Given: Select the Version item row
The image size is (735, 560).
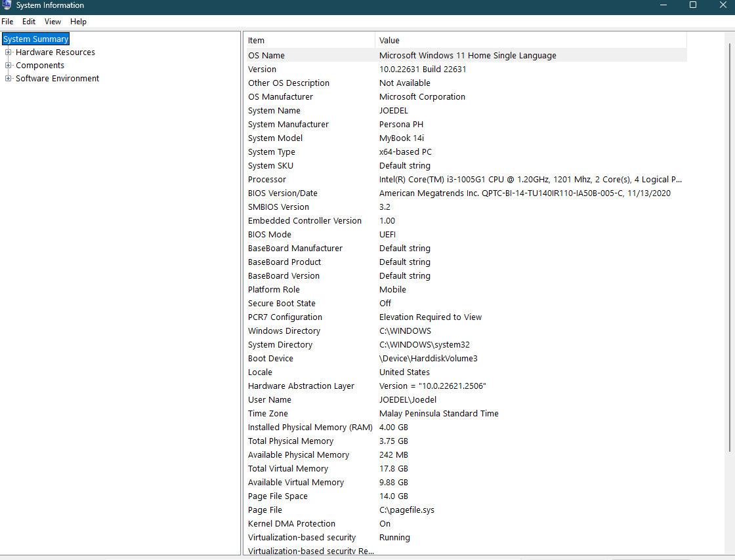Looking at the screenshot, I should coord(467,69).
